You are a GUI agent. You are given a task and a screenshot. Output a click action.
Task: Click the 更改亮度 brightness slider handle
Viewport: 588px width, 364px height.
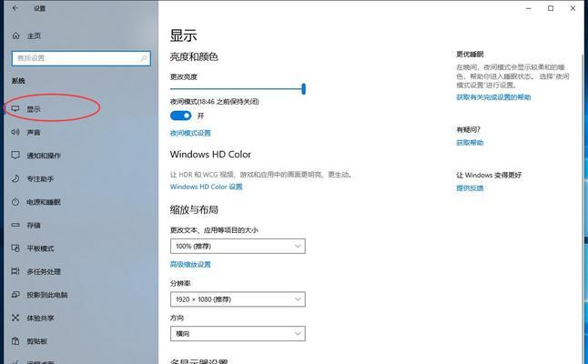click(x=303, y=89)
